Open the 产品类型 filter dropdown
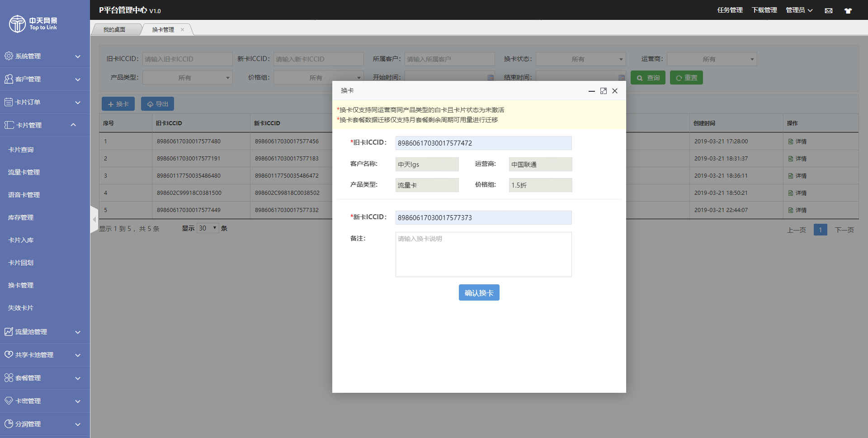This screenshot has width=868, height=438. (x=188, y=78)
